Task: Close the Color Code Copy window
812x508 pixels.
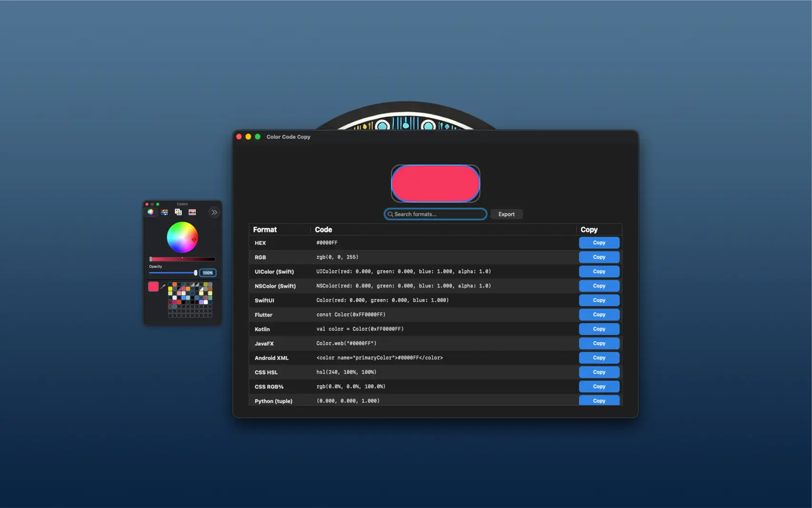Action: [239, 137]
